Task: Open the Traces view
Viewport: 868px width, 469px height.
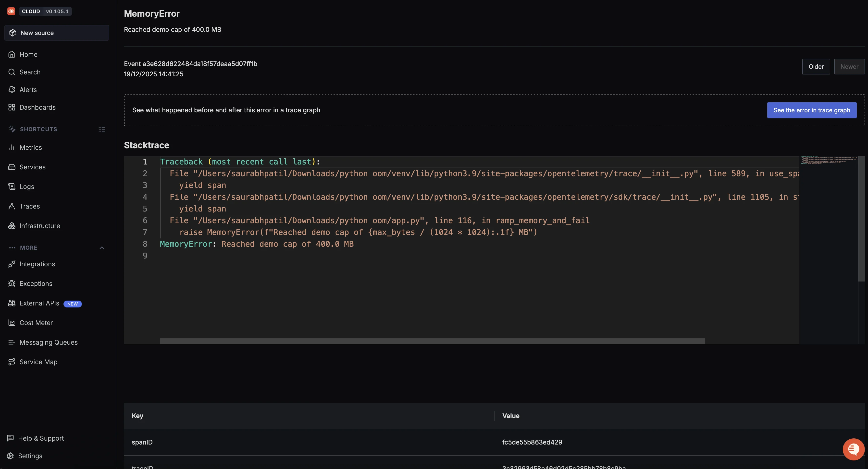Action: tap(29, 206)
